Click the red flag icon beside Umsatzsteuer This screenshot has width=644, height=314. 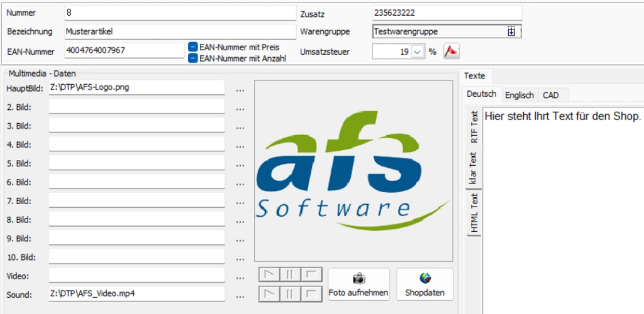pos(452,51)
